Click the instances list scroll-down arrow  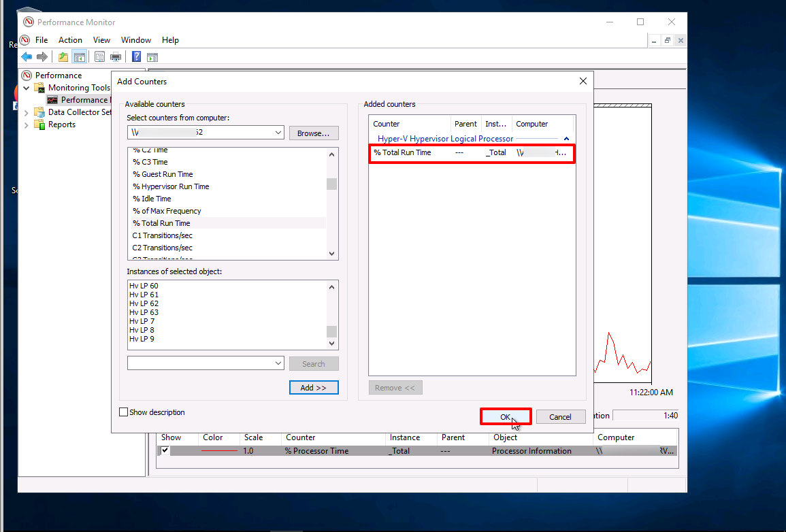point(332,343)
